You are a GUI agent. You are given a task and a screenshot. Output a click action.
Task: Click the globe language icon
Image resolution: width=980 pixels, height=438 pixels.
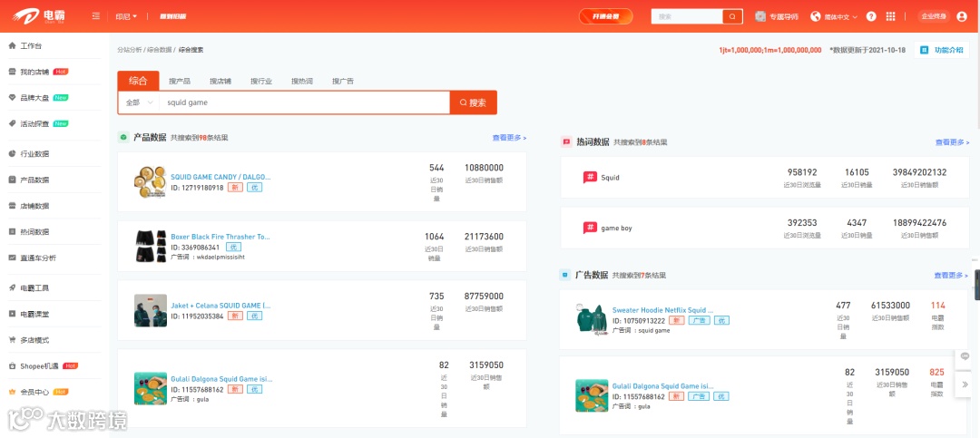click(x=815, y=17)
